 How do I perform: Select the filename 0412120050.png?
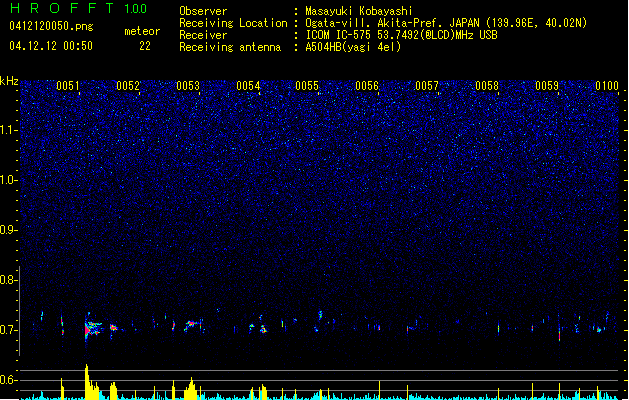click(51, 26)
